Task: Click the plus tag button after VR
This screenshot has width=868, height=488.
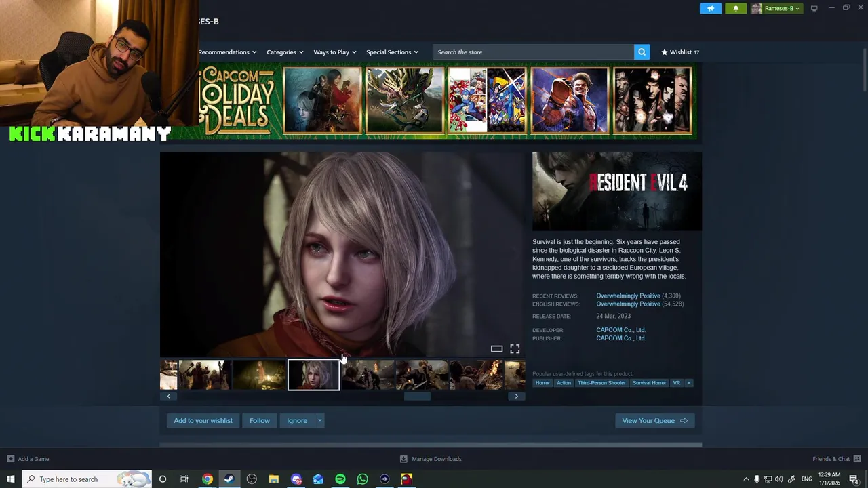Action: point(688,383)
